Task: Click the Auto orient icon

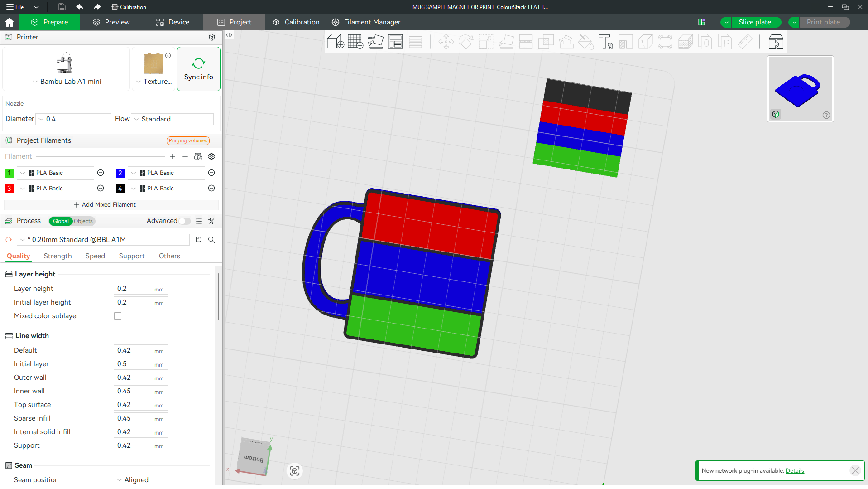Action: point(375,42)
